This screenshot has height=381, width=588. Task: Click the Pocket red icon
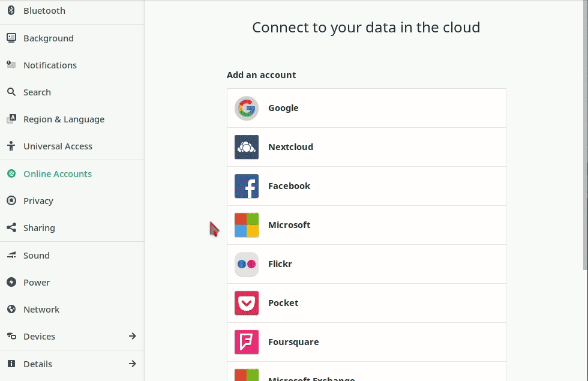[x=247, y=303]
